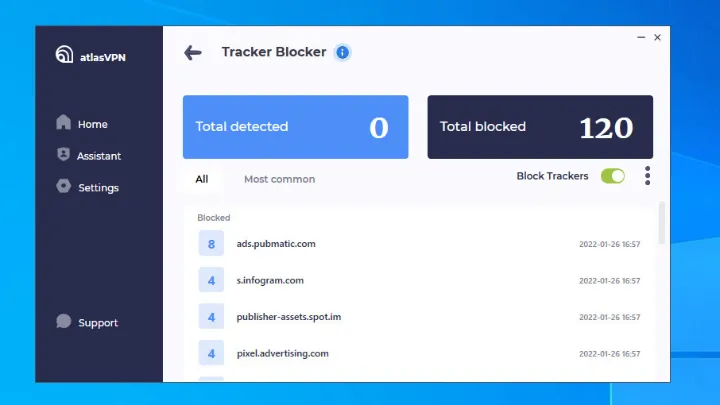Click the count badge for s.infogram.com
This screenshot has width=720, height=405.
(x=211, y=280)
